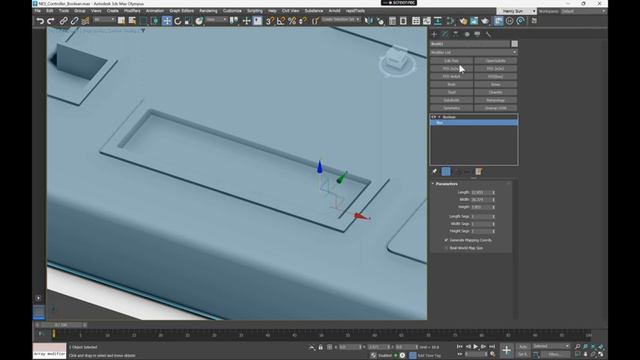Toggle the Percent Snap button
The height and width of the screenshot is (360, 640).
(292, 21)
